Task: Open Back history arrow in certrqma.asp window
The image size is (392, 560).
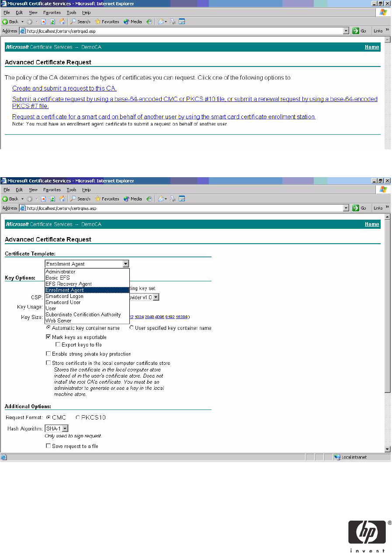Action: pyautogui.click(x=24, y=199)
